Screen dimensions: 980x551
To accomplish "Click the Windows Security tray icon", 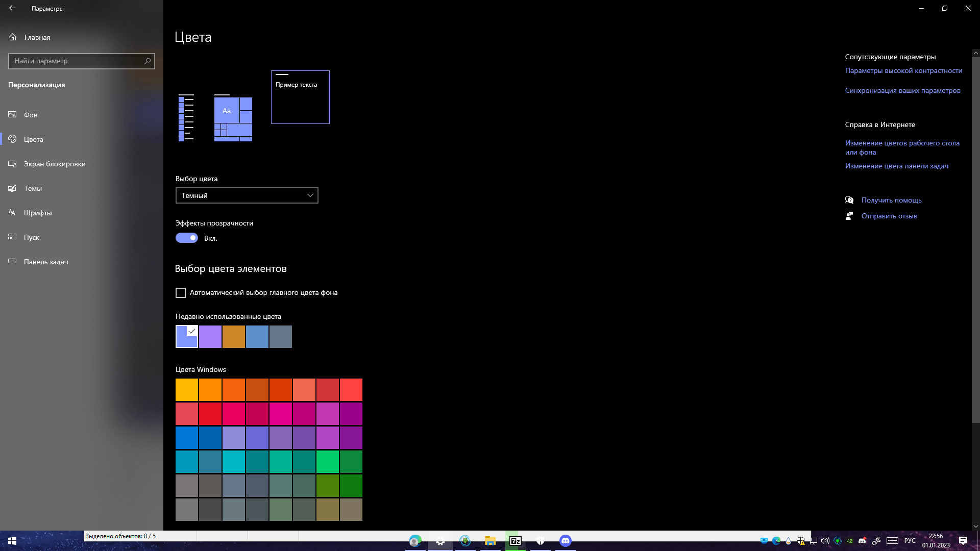I will (801, 541).
